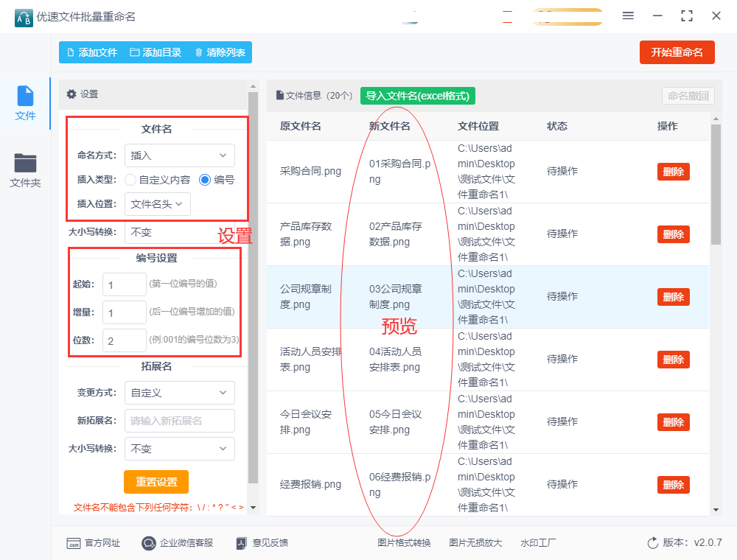Click the 新文件名 column header
The width and height of the screenshot is (737, 560).
[x=390, y=126]
